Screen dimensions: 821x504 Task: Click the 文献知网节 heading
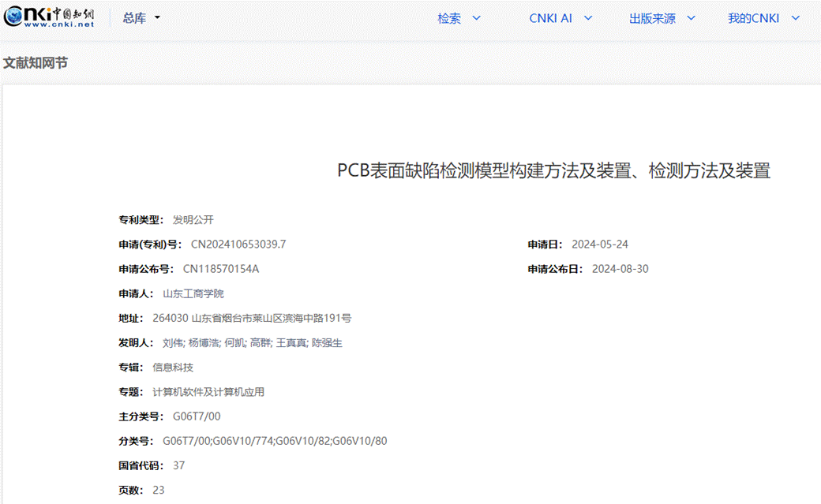point(36,62)
